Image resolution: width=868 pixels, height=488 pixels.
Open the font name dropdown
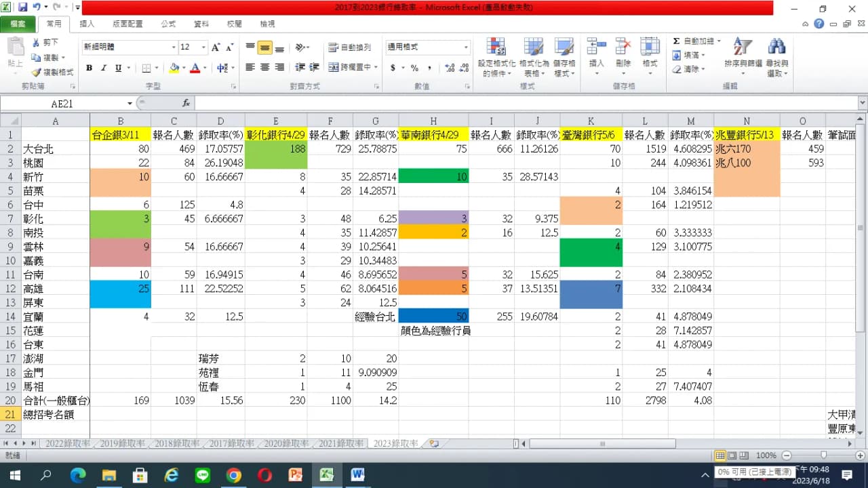[174, 47]
